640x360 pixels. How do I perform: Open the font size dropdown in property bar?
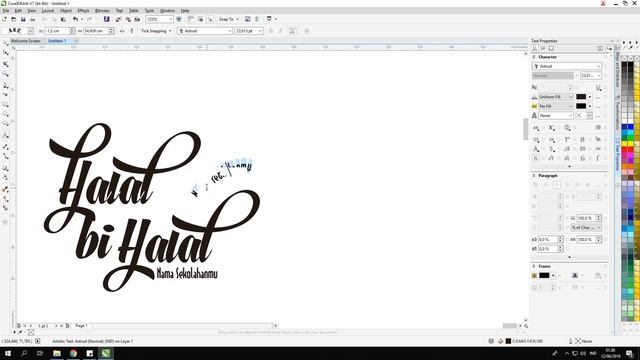[260, 31]
